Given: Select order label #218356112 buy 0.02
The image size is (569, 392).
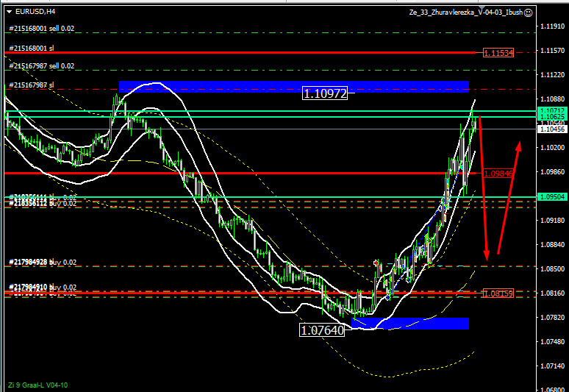Looking at the screenshot, I should pos(43,203).
